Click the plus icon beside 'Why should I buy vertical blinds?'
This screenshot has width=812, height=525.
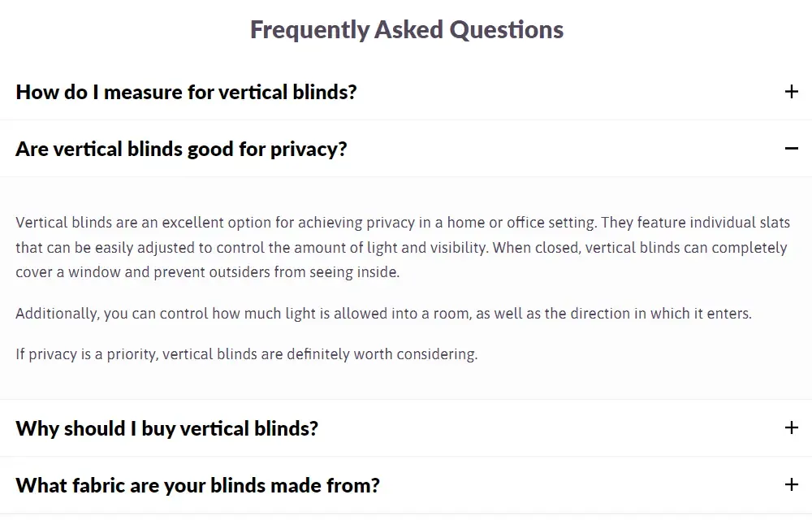tap(789, 427)
